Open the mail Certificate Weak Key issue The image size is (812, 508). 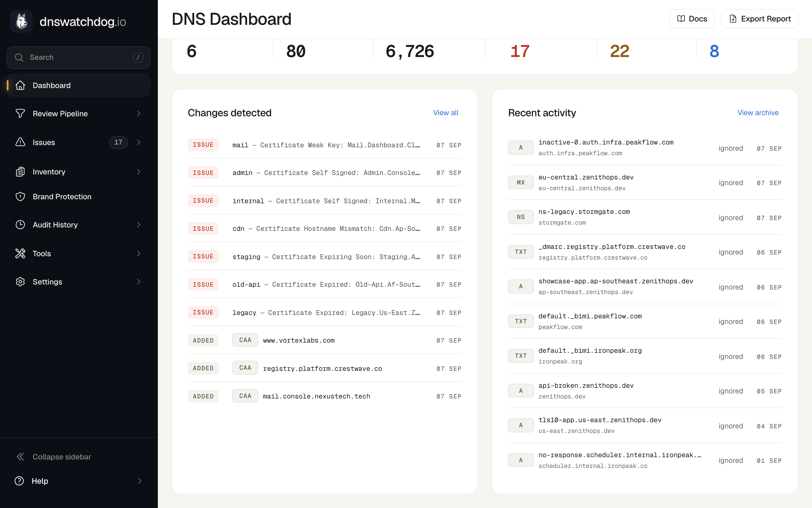click(325, 145)
